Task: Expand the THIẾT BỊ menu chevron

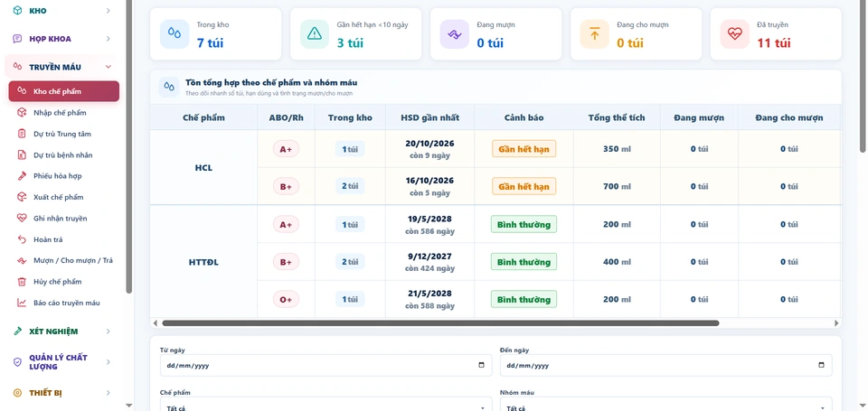Action: (x=108, y=393)
